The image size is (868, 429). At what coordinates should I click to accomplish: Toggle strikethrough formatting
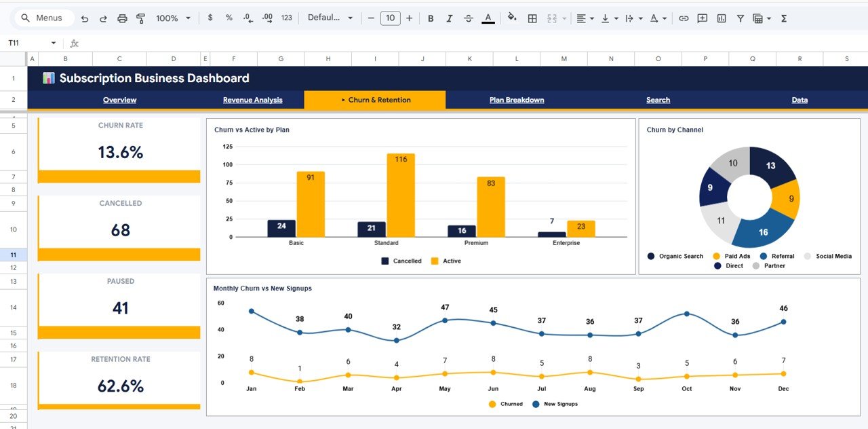[469, 18]
